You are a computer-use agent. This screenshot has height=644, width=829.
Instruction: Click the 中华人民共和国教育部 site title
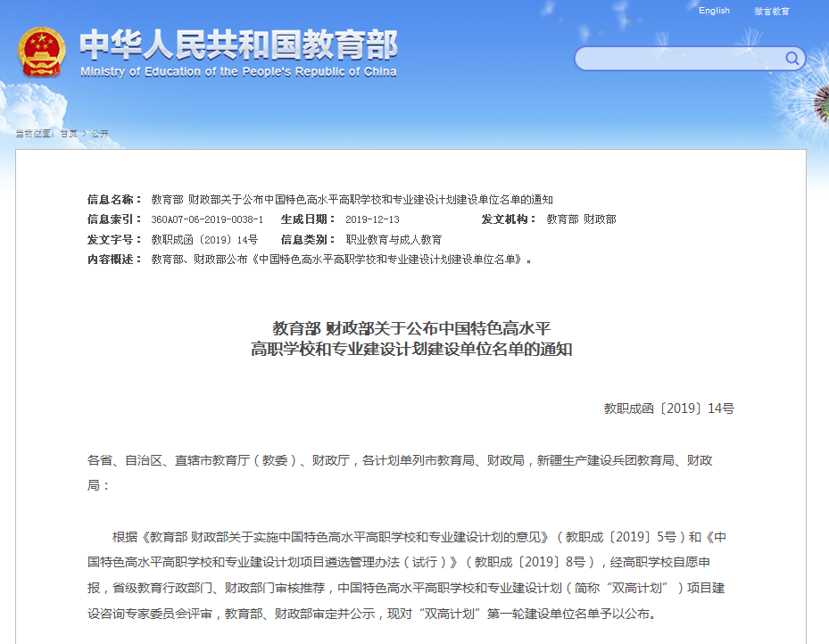pos(238,44)
